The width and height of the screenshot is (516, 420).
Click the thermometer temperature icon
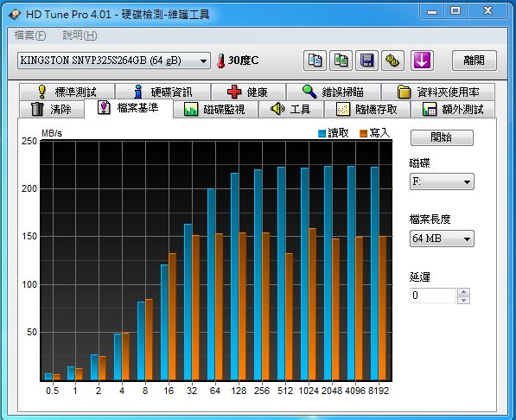220,60
